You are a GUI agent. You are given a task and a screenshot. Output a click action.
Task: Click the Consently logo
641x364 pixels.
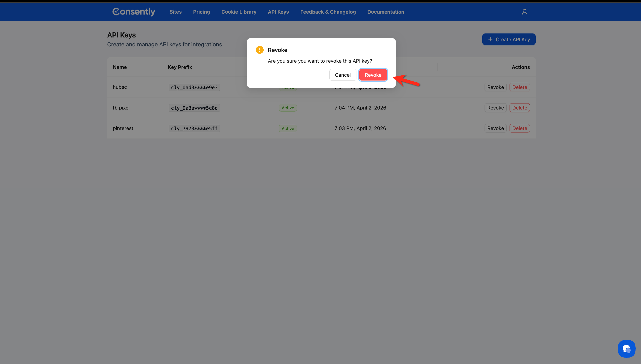[x=134, y=12]
